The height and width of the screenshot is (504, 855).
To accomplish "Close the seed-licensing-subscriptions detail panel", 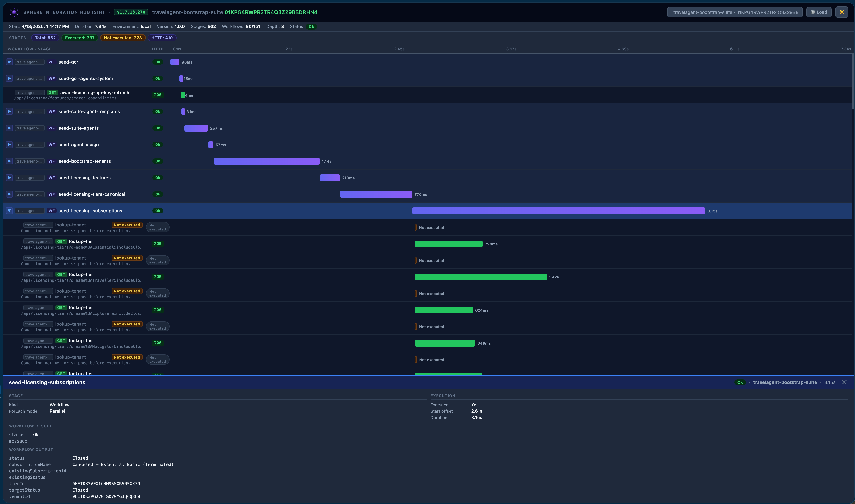I will point(844,382).
